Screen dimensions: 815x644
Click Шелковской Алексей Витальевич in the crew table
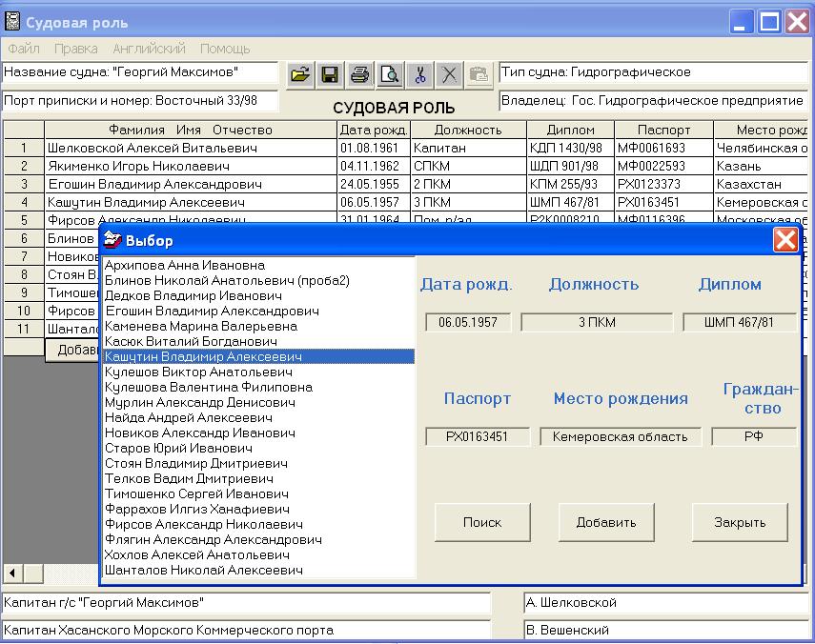(191, 148)
